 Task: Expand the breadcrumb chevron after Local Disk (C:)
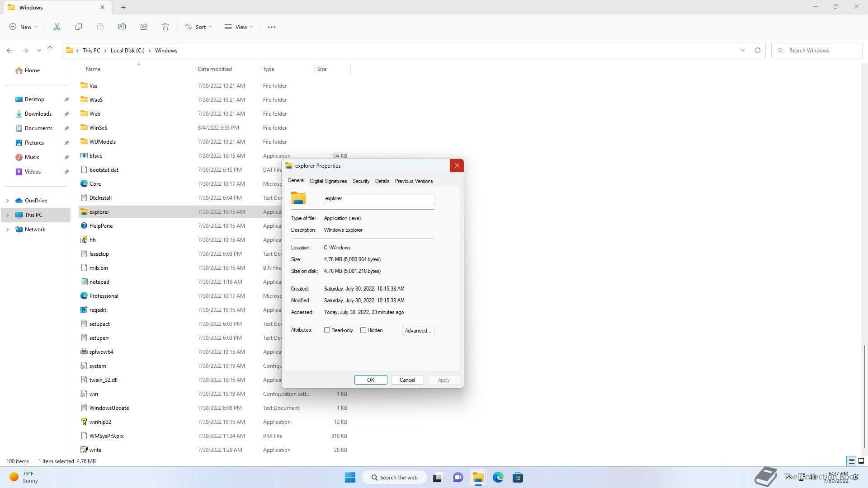point(150,51)
